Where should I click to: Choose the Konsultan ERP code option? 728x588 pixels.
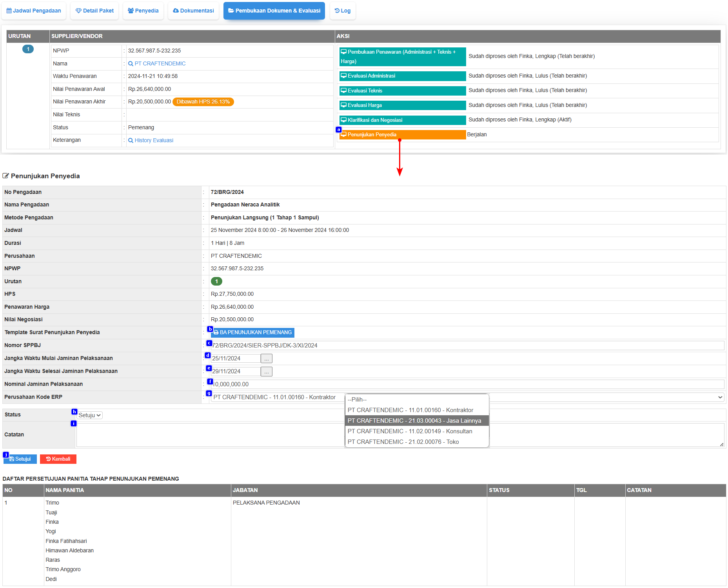[x=410, y=431]
